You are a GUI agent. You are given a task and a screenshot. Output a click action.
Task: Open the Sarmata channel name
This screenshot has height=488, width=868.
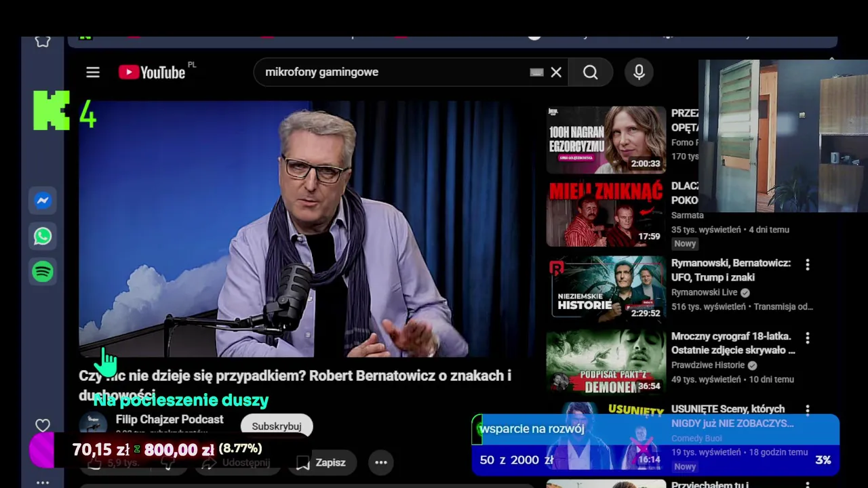[x=687, y=215]
